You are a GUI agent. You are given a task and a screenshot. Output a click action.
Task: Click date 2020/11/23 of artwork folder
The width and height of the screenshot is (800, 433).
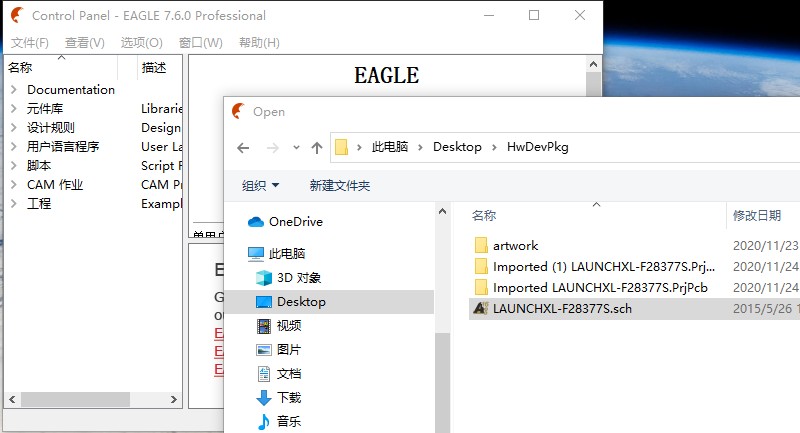pos(765,246)
